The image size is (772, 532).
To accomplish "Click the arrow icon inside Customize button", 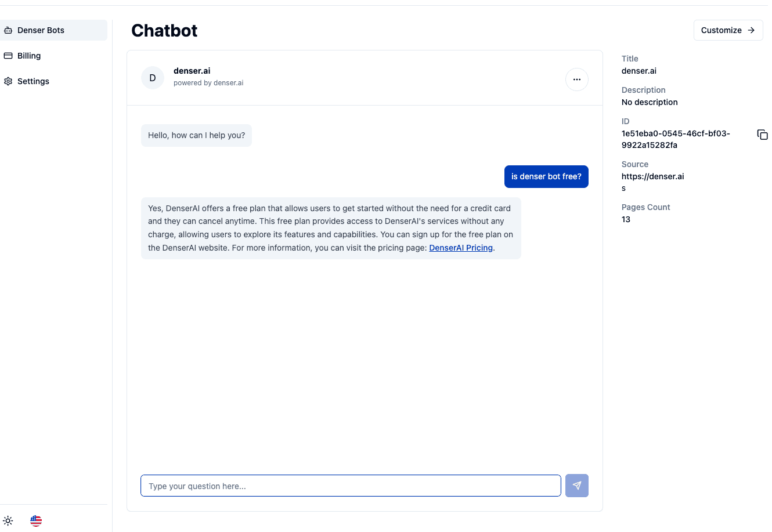I will click(751, 30).
